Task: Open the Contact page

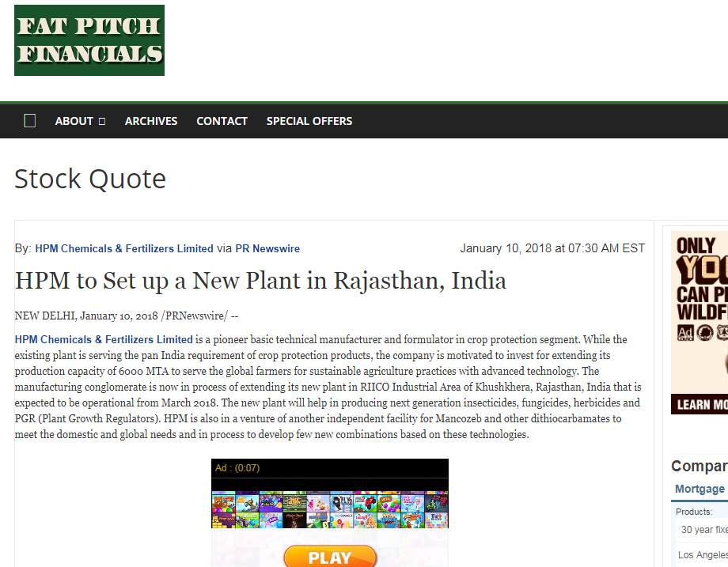Action: 222,121
